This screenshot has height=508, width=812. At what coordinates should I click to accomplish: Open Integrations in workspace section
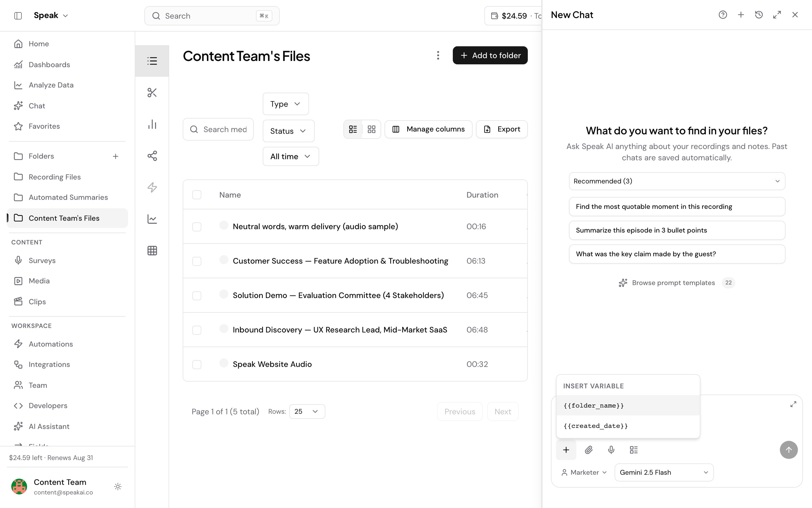[x=67, y=365]
